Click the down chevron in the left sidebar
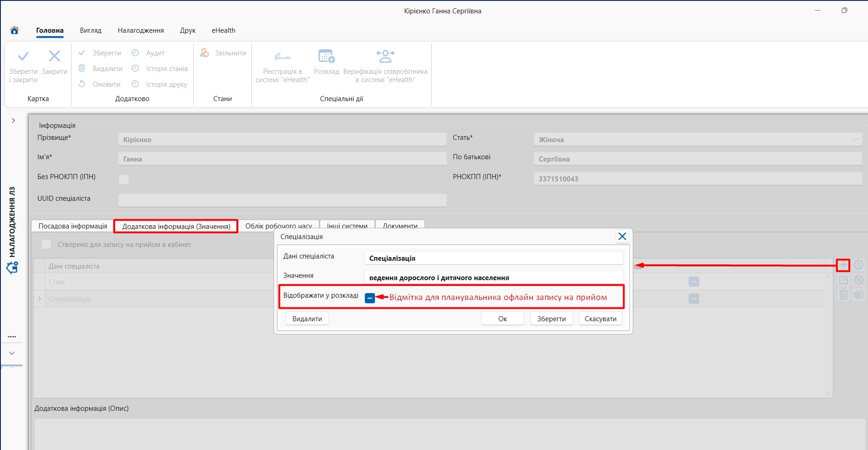This screenshot has width=868, height=450. (x=12, y=353)
